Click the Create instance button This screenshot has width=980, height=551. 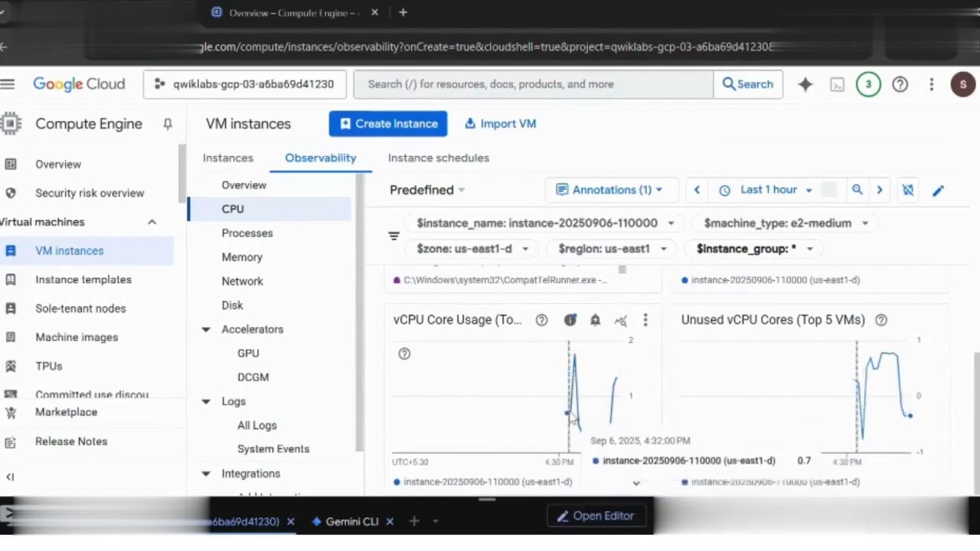(388, 124)
